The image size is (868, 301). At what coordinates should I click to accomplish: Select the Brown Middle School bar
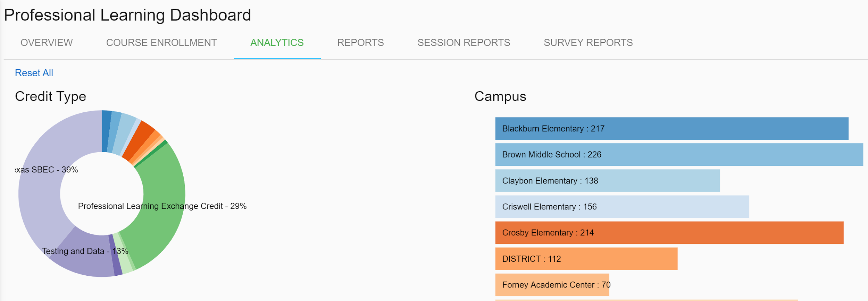pyautogui.click(x=679, y=155)
